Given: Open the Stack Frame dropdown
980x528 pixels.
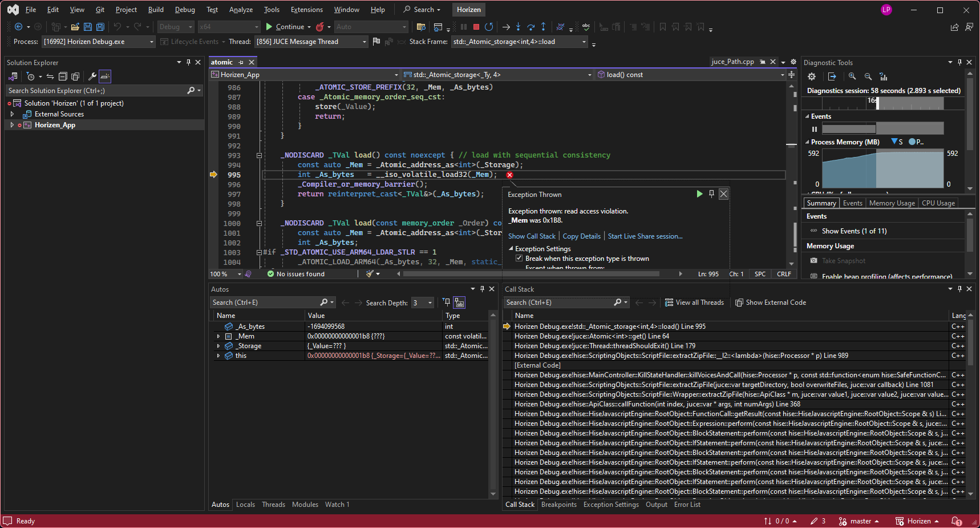Looking at the screenshot, I should click(584, 42).
